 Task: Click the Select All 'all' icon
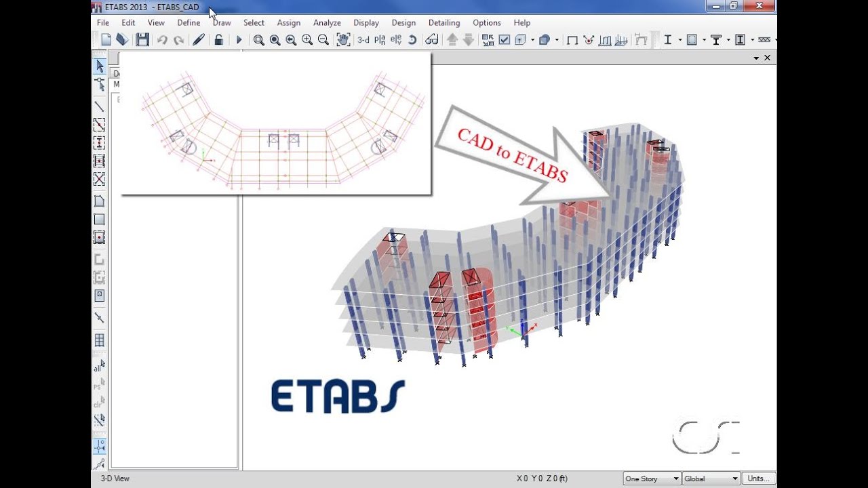[100, 367]
